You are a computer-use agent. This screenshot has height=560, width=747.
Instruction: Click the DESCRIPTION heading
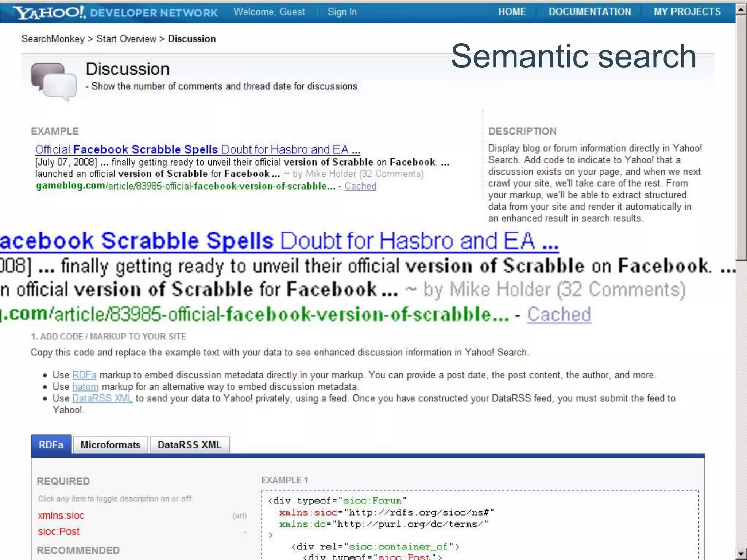(522, 131)
